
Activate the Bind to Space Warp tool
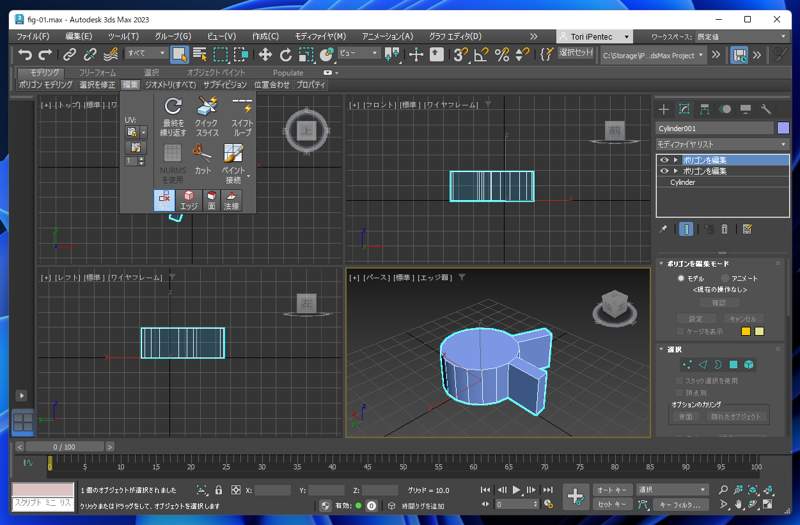[111, 54]
